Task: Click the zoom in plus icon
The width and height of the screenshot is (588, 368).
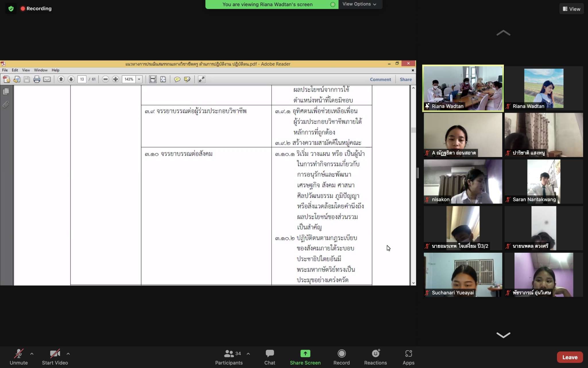Action: coord(115,79)
